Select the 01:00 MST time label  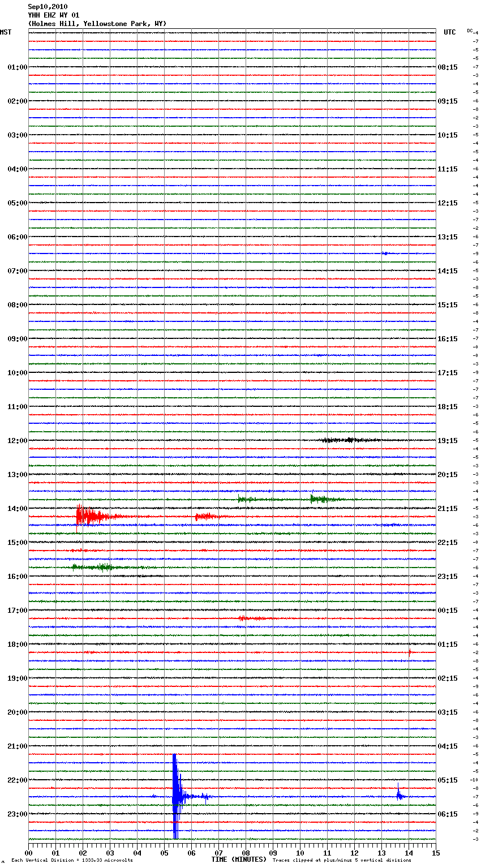(17, 67)
